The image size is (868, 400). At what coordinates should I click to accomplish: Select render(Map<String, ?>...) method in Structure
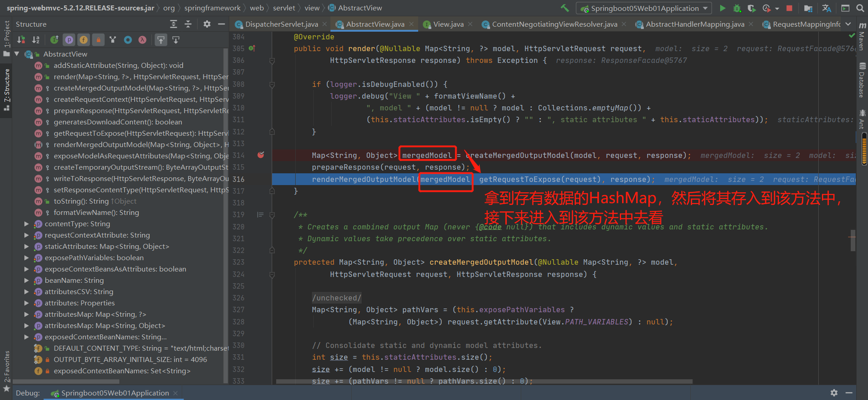[x=140, y=76]
